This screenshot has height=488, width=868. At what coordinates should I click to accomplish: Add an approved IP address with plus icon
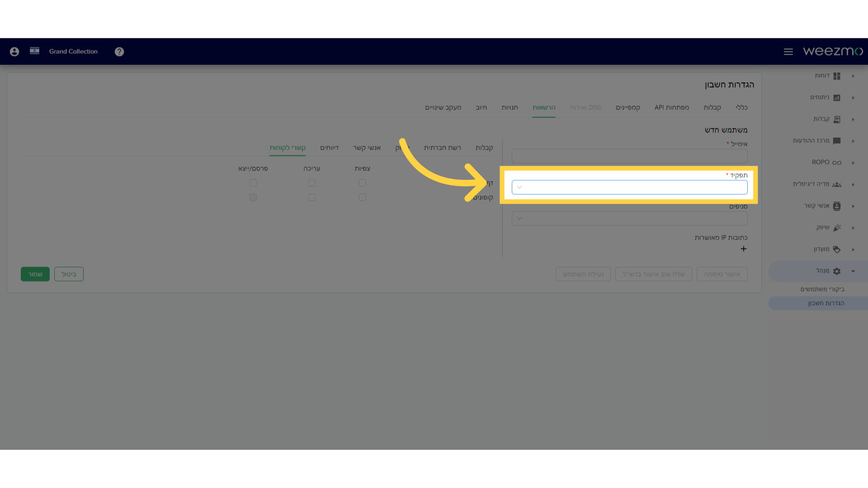coord(744,249)
